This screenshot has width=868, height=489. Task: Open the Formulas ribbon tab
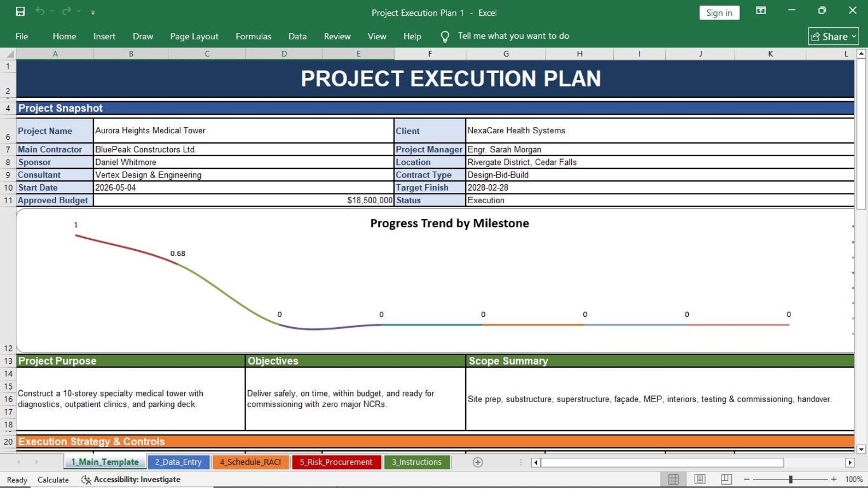click(253, 36)
